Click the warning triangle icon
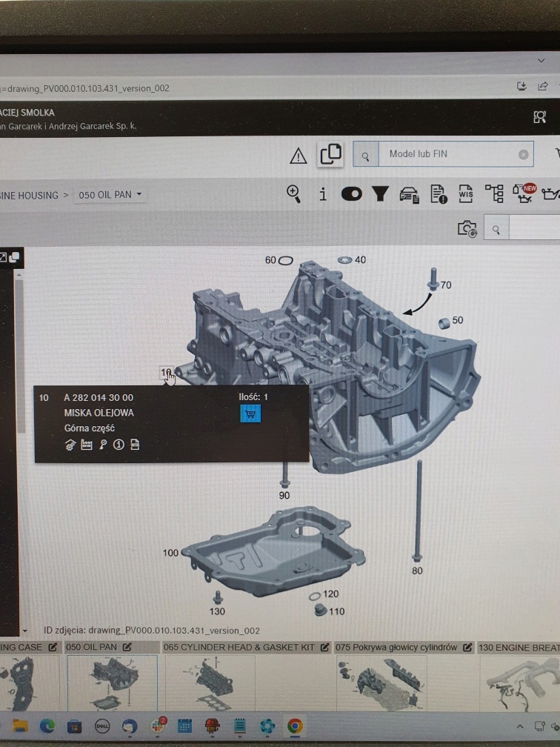560x747 pixels. pos(298,156)
